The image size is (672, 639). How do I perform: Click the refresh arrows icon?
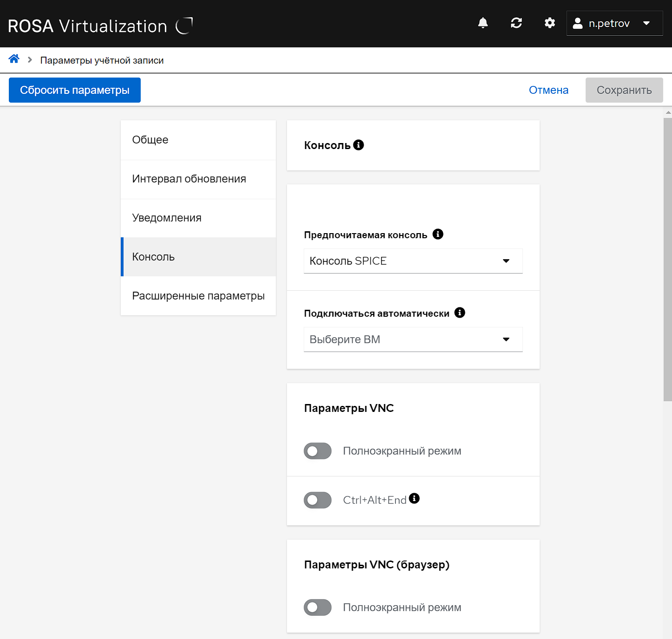[516, 23]
